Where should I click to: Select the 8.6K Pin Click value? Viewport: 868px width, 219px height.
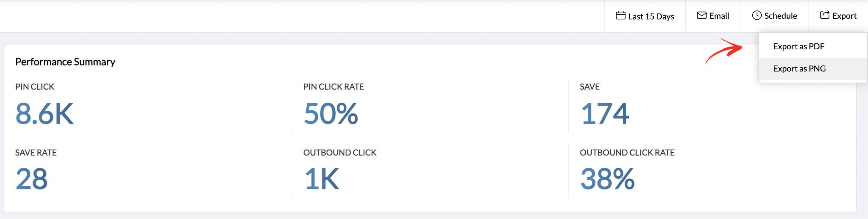(x=44, y=113)
